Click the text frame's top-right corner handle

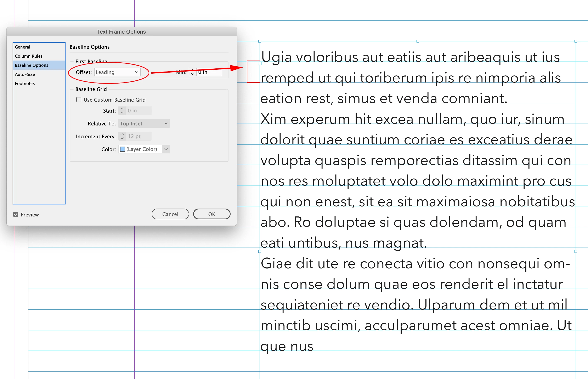pyautogui.click(x=576, y=41)
